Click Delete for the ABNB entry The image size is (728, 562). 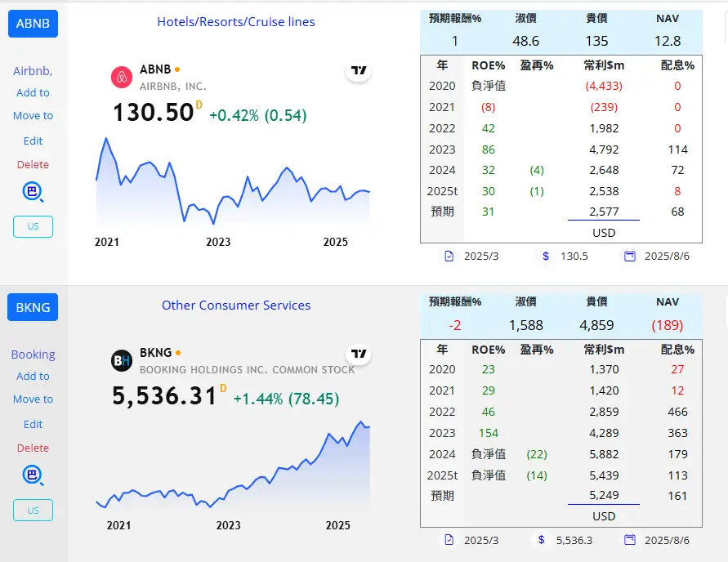(x=33, y=164)
